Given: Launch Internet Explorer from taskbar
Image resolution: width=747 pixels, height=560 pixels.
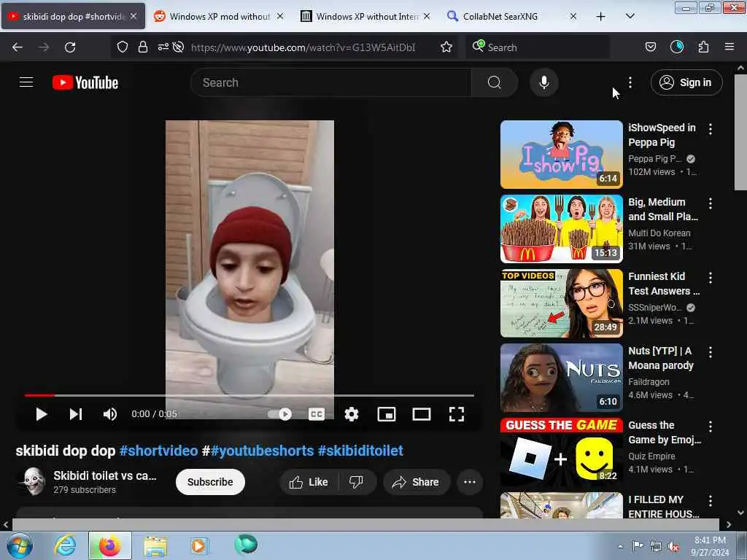Looking at the screenshot, I should 65,545.
